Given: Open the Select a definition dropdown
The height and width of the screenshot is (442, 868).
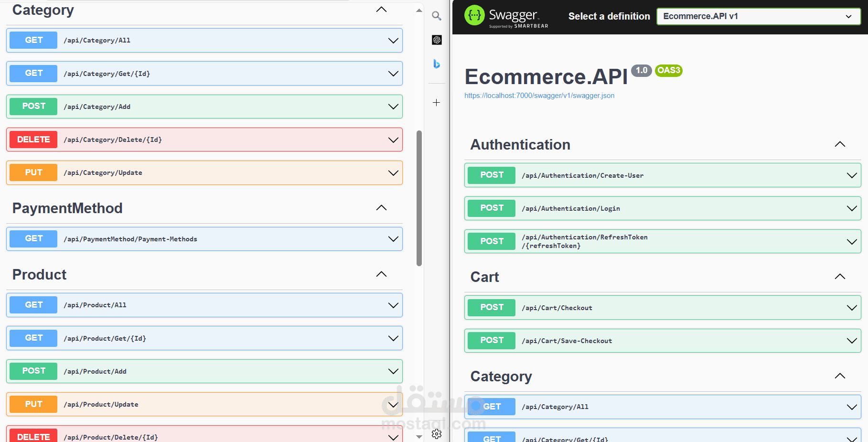Looking at the screenshot, I should point(759,16).
